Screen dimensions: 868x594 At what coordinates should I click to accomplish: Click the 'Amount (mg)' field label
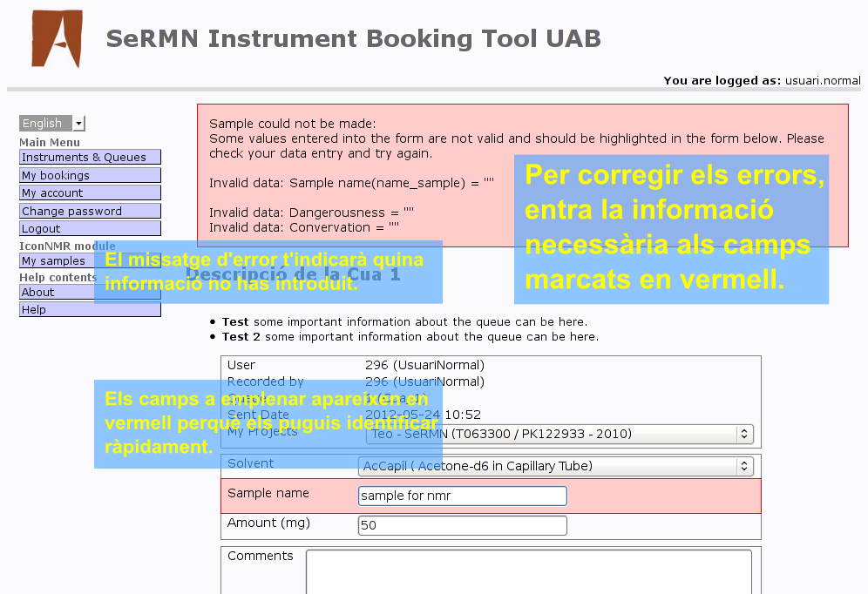tap(268, 523)
